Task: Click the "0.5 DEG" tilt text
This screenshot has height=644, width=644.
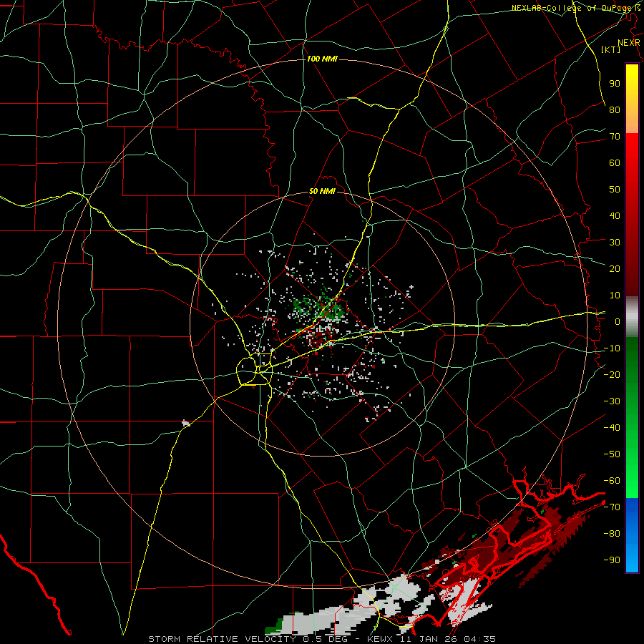Action: pos(326,639)
